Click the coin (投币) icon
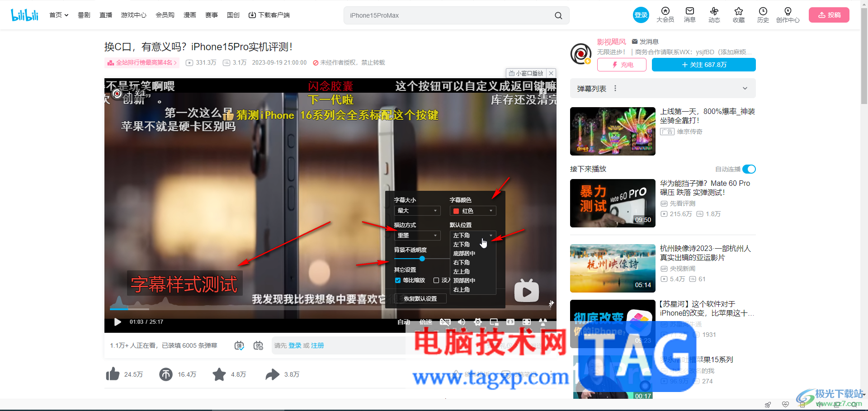 click(166, 374)
